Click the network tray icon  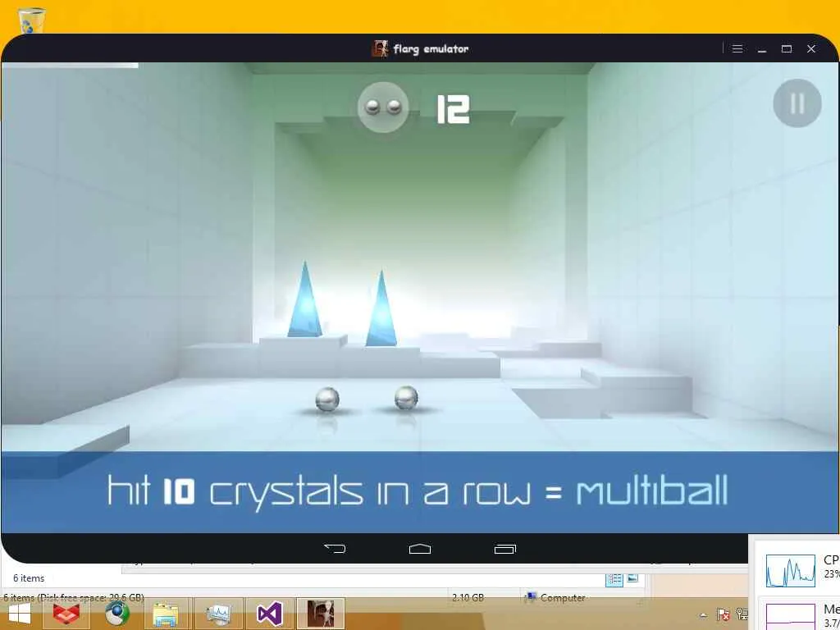pos(742,614)
